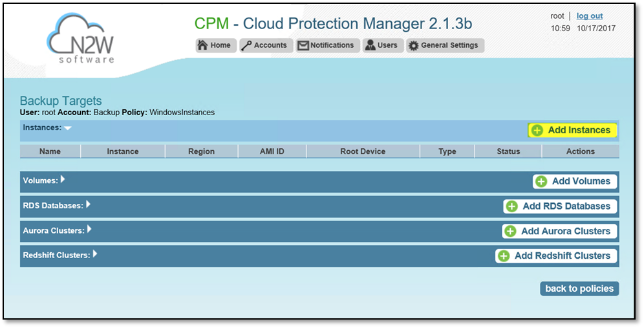This screenshot has height=328, width=644.
Task: Click the key icon on Accounts
Action: [246, 46]
